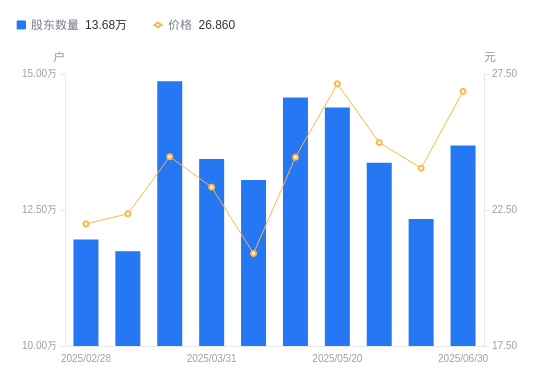Click the first price point on the line

[86, 224]
